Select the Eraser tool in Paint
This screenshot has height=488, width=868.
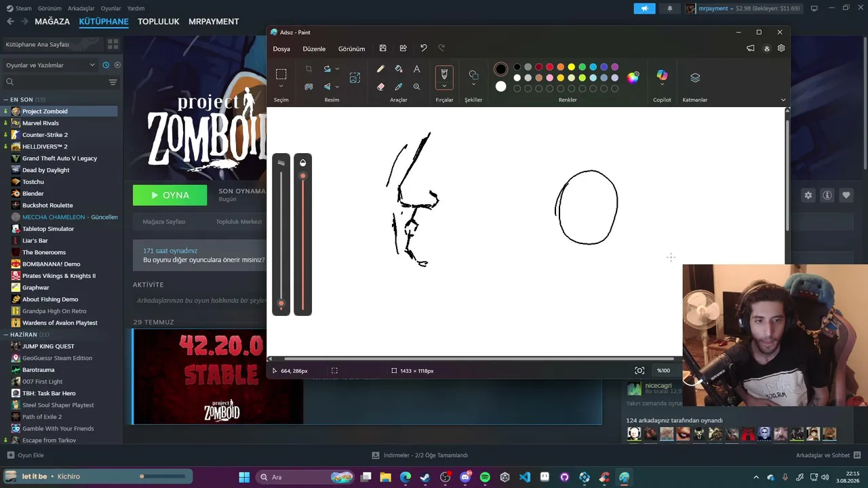pos(380,87)
